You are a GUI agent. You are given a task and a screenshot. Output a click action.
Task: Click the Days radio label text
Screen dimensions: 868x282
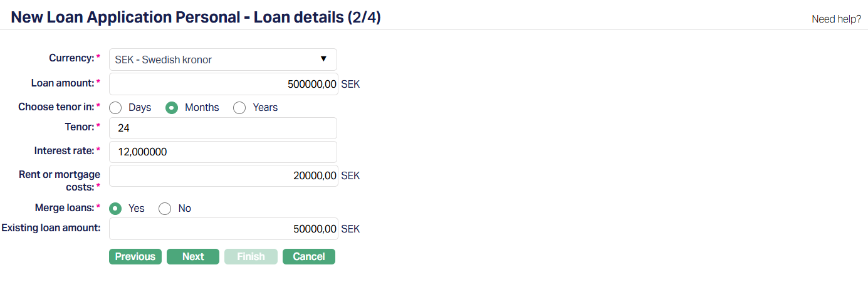[x=140, y=108]
